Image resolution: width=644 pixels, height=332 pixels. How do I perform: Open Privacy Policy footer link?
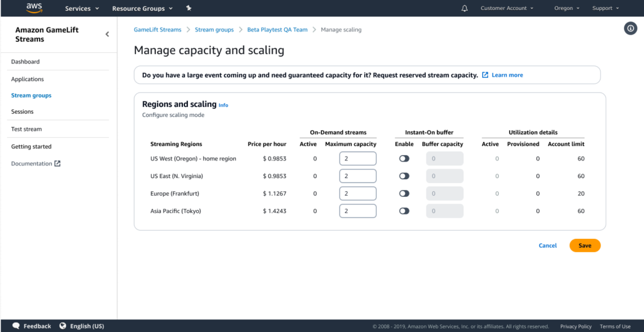pos(575,326)
